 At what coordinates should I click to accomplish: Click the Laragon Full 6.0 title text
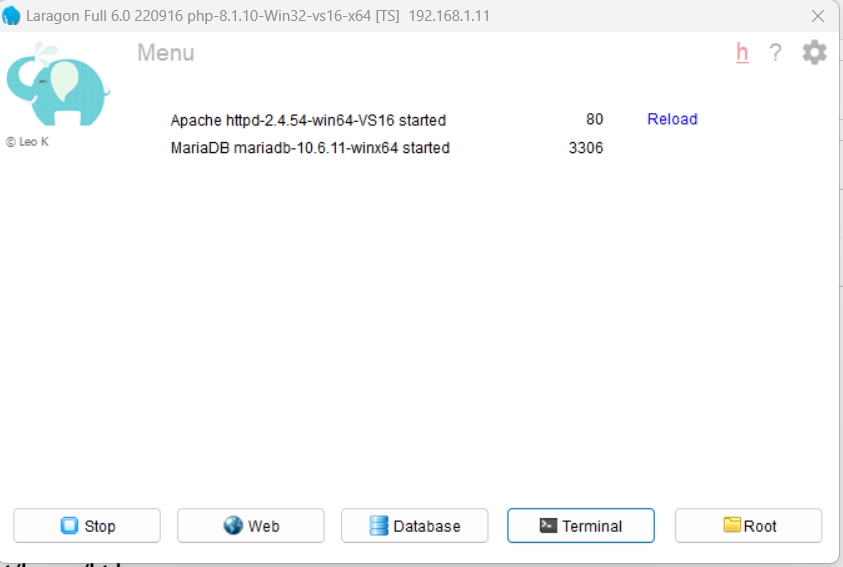[x=258, y=16]
